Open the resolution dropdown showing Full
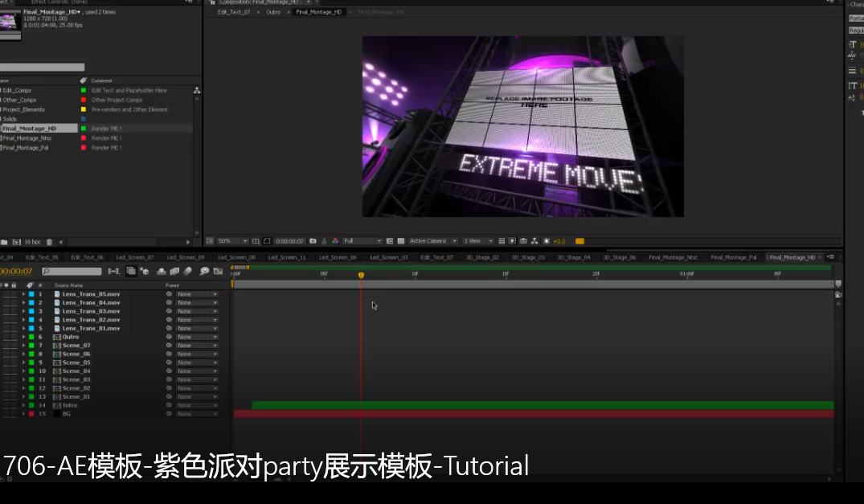This screenshot has height=504, width=864. [362, 241]
